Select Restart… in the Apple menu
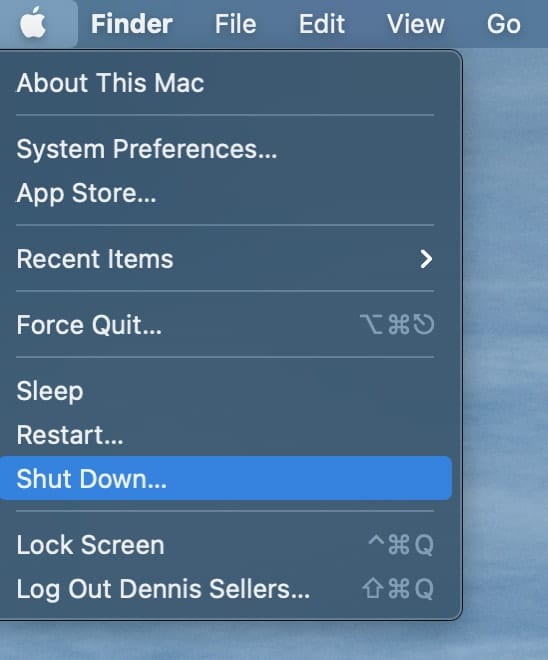The height and width of the screenshot is (660, 548). pyautogui.click(x=225, y=435)
